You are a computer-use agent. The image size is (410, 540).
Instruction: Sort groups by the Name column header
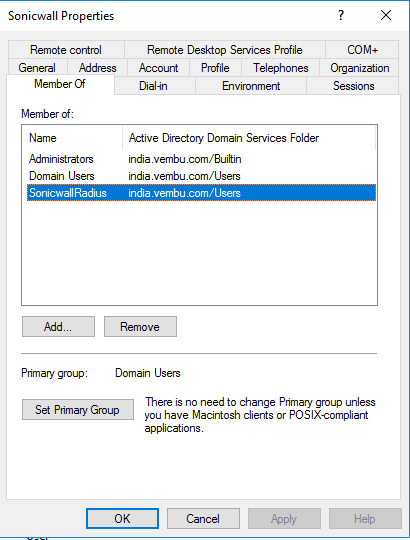[x=72, y=138]
